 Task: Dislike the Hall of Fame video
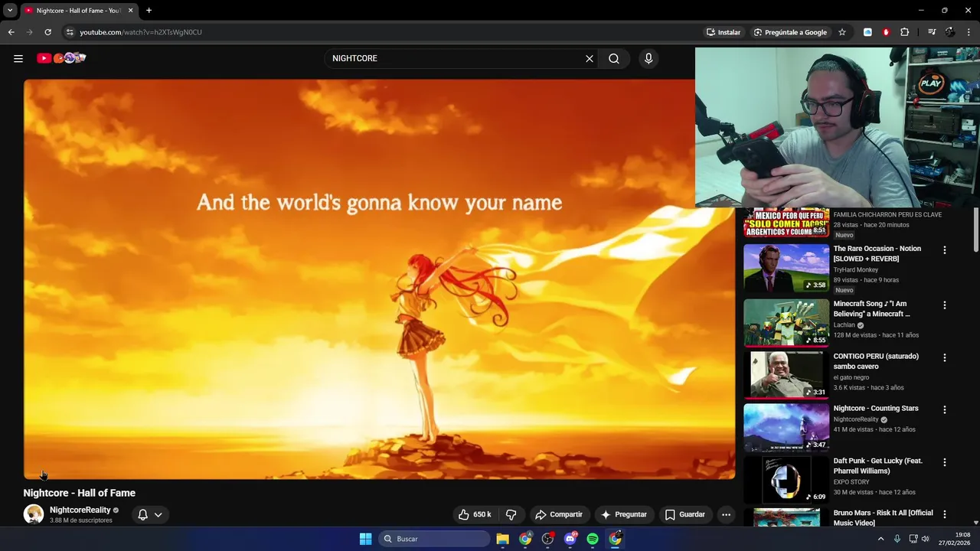511,514
